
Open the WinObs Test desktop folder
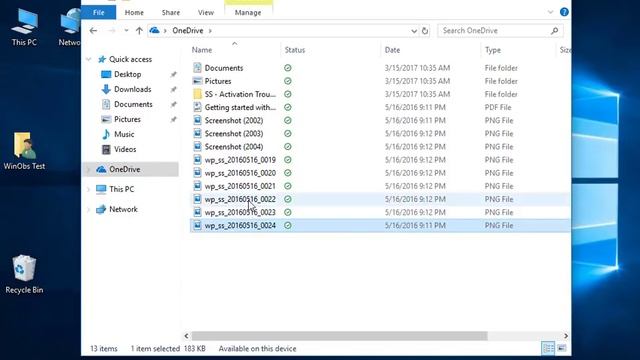pyautogui.click(x=24, y=151)
